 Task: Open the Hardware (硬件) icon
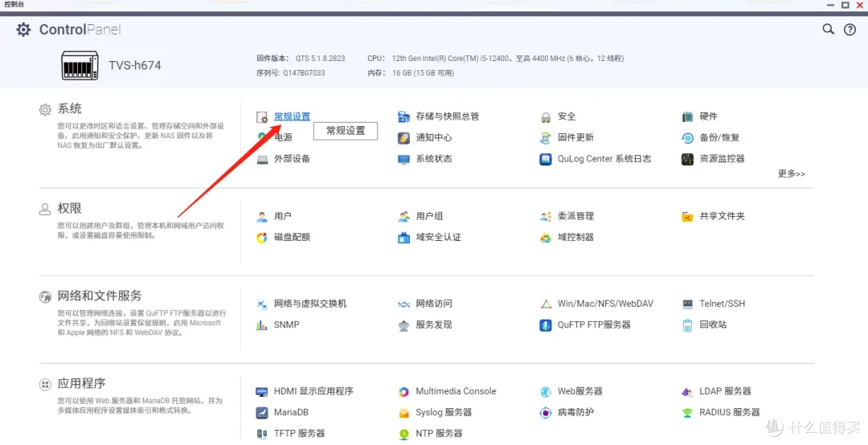coord(687,116)
